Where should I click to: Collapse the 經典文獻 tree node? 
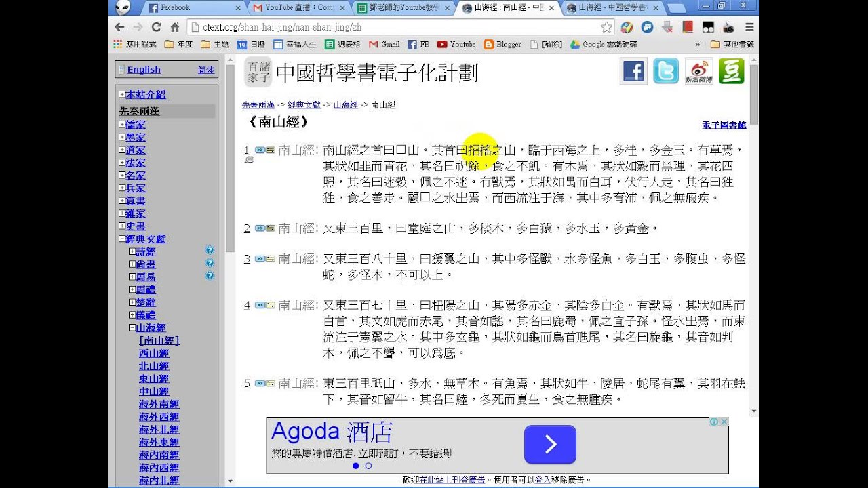click(122, 239)
